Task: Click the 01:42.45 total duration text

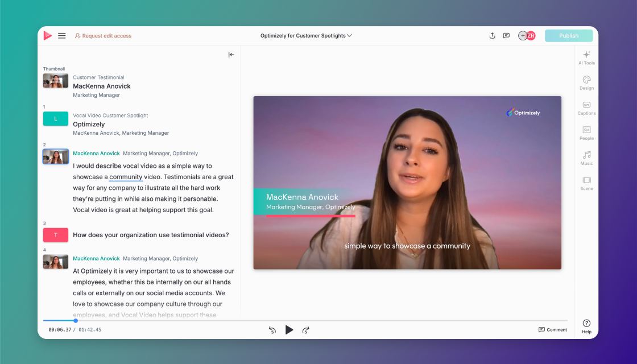Action: 90,329
